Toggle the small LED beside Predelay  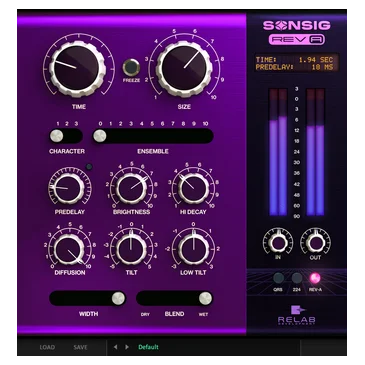pos(89,166)
